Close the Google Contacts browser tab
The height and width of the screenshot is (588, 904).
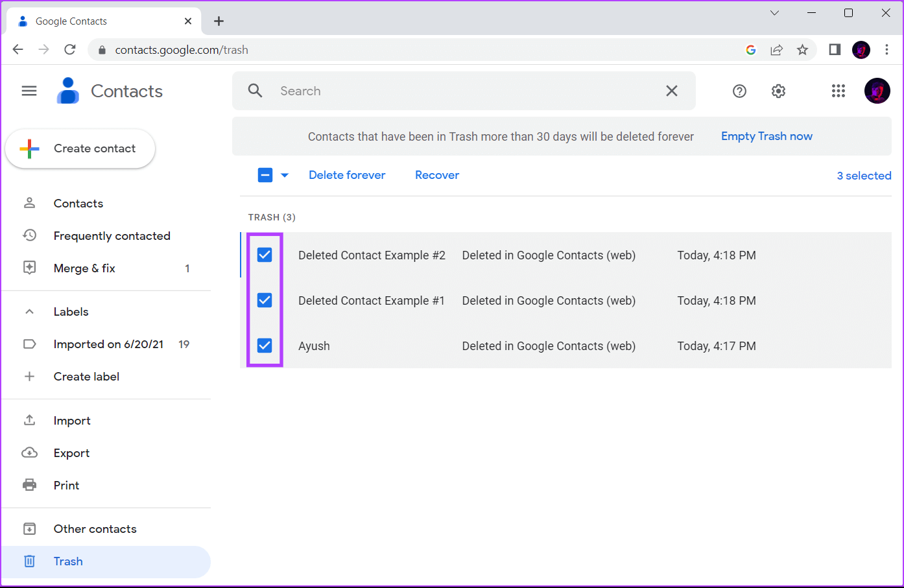point(188,21)
